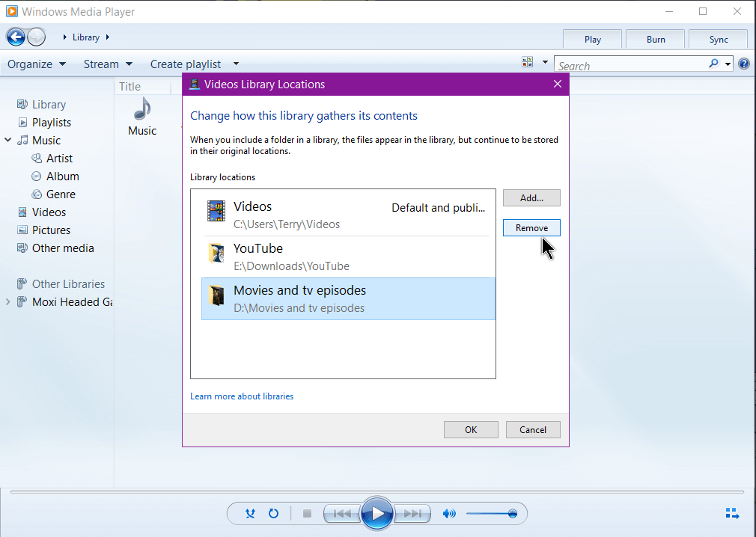The image size is (756, 537).
Task: Open the view options icon
Action: pyautogui.click(x=528, y=62)
